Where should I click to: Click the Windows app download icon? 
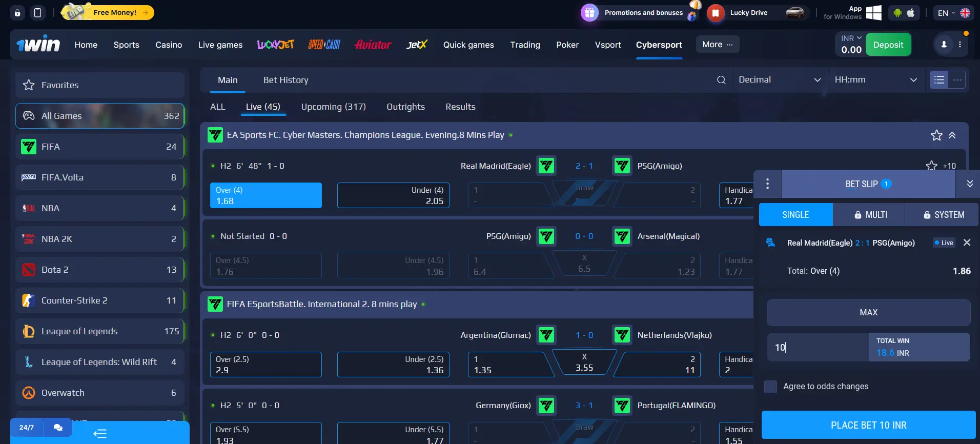click(874, 13)
